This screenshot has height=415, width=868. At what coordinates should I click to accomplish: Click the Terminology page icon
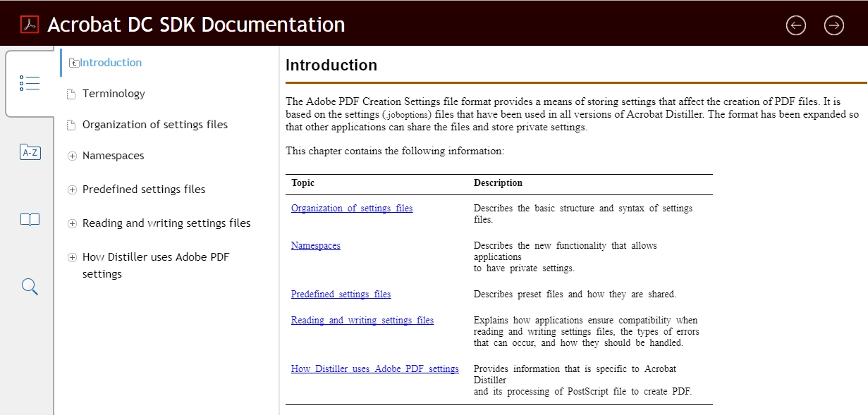click(71, 94)
